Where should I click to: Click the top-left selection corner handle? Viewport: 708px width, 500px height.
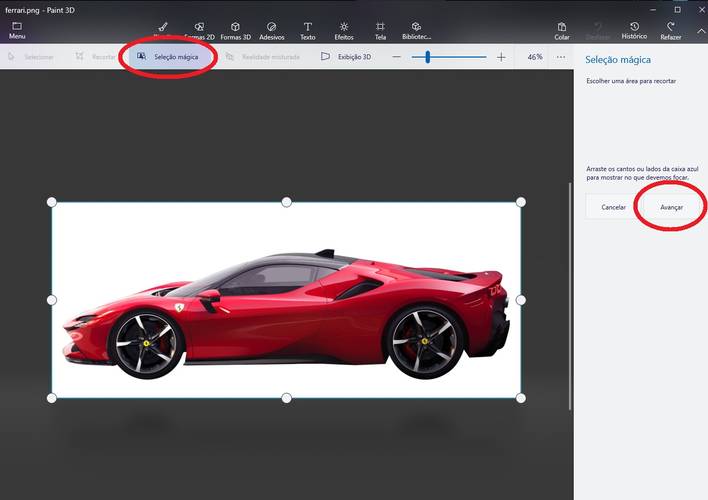tap(52, 202)
